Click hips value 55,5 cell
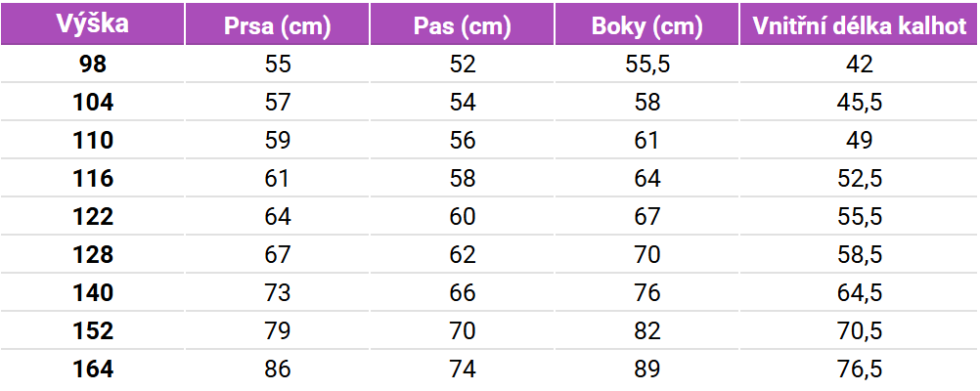The width and height of the screenshot is (980, 391). pos(647,65)
